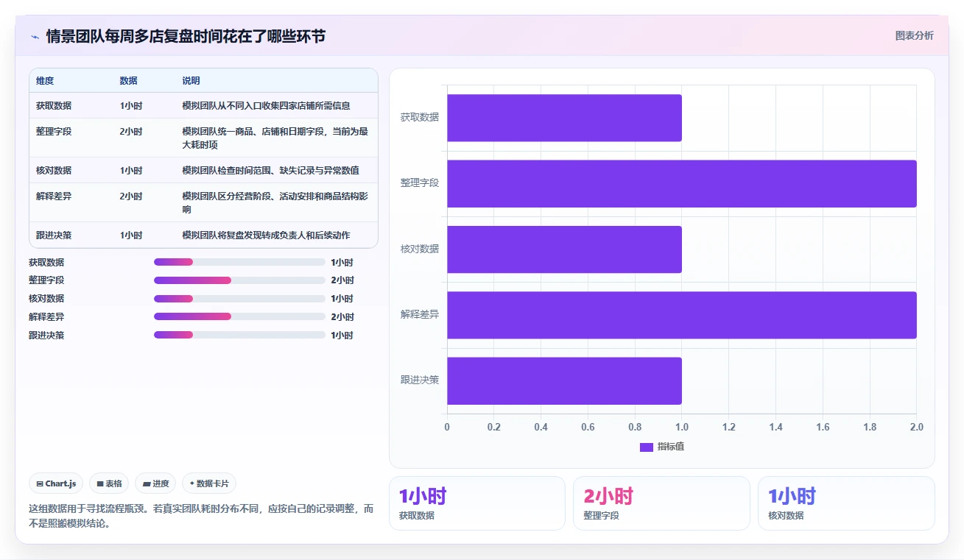Click the purple 指标值 legend swatch
Viewport: 964px width, 560px height.
coord(647,447)
